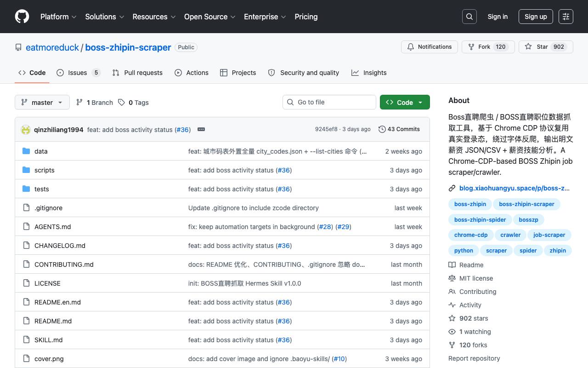The height and width of the screenshot is (368, 588).
Task: Expand the commit message ellipsis button
Action: coord(201,130)
